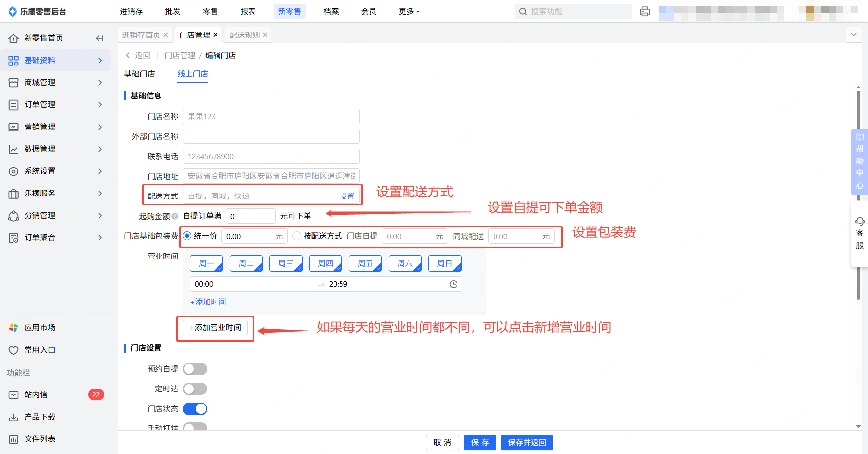Click the 应用市场 colorful icon
The height and width of the screenshot is (454, 868).
click(13, 328)
